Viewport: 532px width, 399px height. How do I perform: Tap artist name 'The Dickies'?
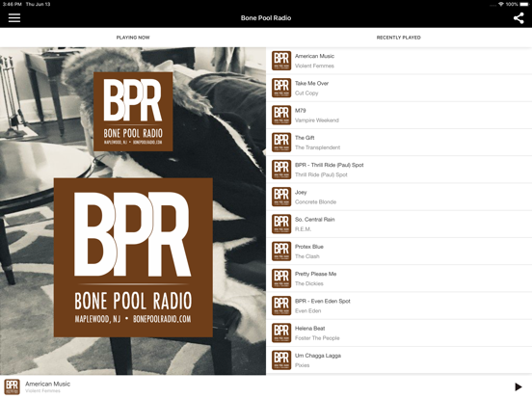pos(309,283)
